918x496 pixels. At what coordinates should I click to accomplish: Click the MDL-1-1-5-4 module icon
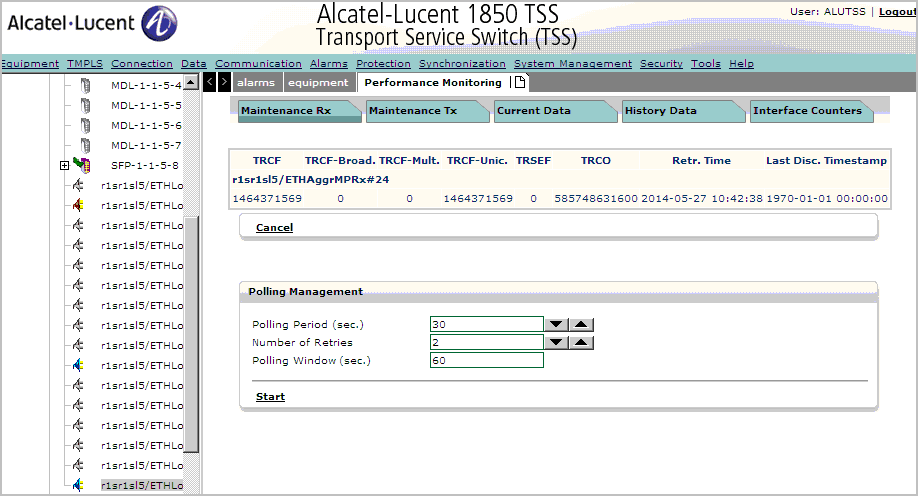tap(85, 85)
